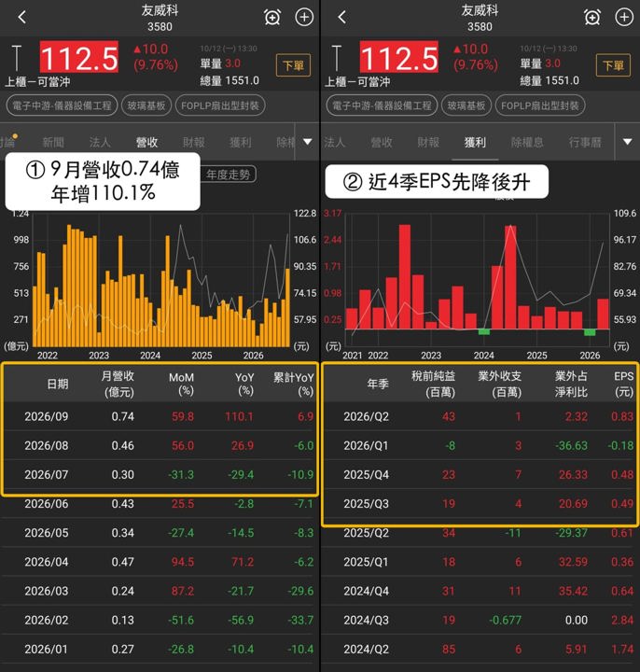Switch to 財報 tab in right panel
This screenshot has height=672, width=640.
tap(428, 142)
